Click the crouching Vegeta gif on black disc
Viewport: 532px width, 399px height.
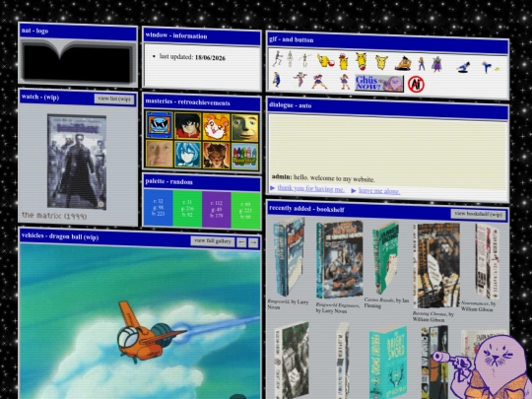[463, 67]
